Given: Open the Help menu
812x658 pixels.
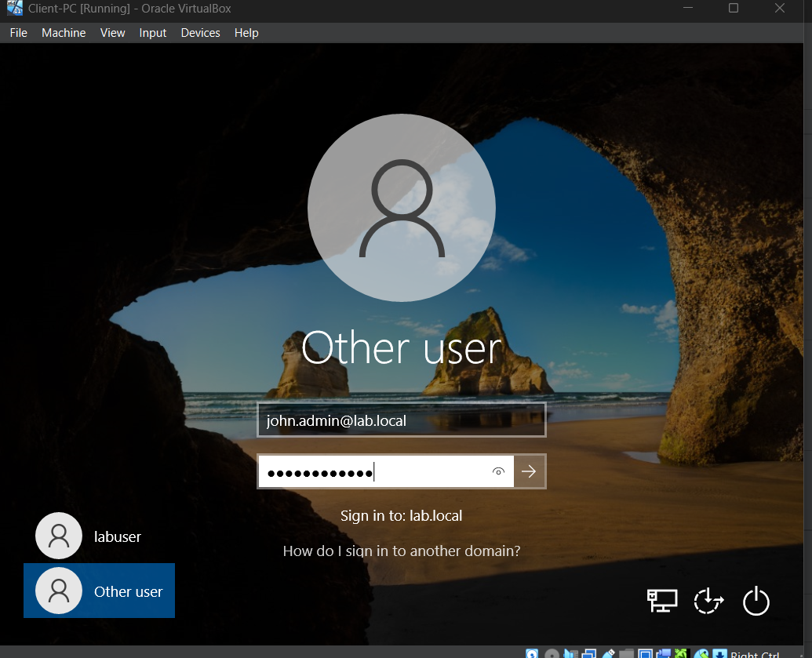Looking at the screenshot, I should [246, 33].
